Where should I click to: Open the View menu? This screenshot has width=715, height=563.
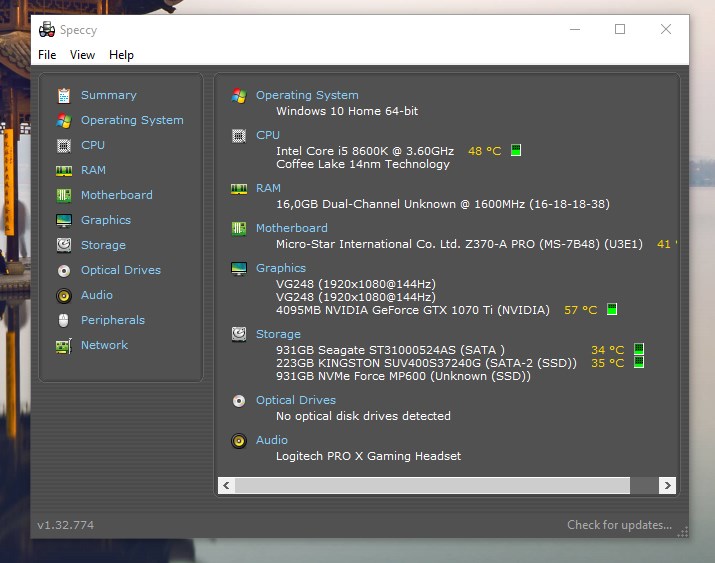[83, 55]
